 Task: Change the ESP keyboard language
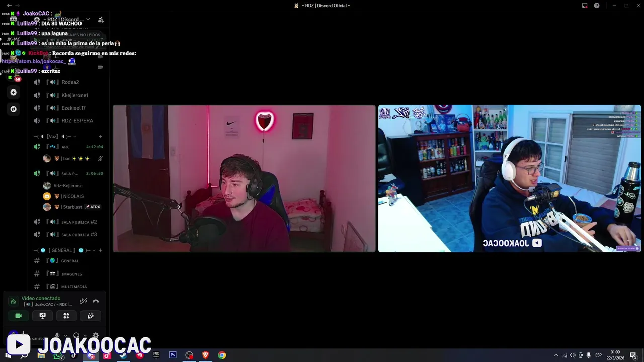point(599,355)
